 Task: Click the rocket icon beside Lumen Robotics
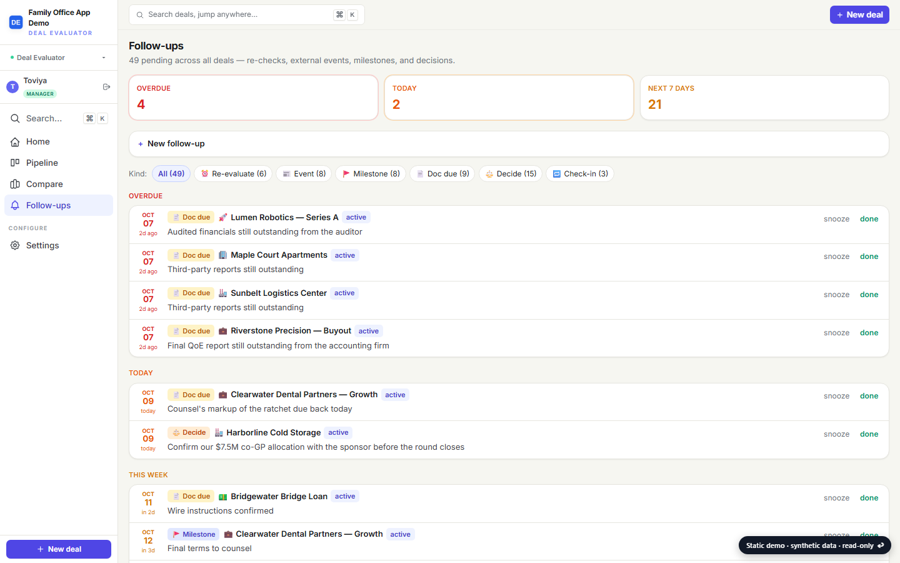(x=223, y=218)
